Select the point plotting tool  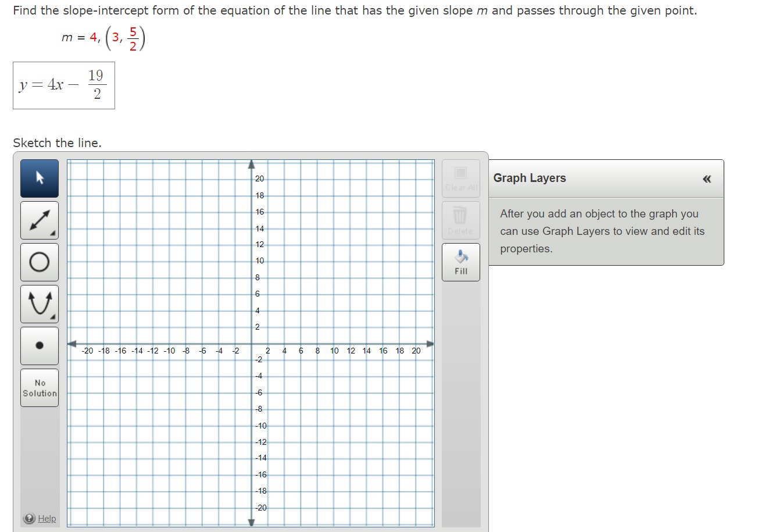(39, 346)
